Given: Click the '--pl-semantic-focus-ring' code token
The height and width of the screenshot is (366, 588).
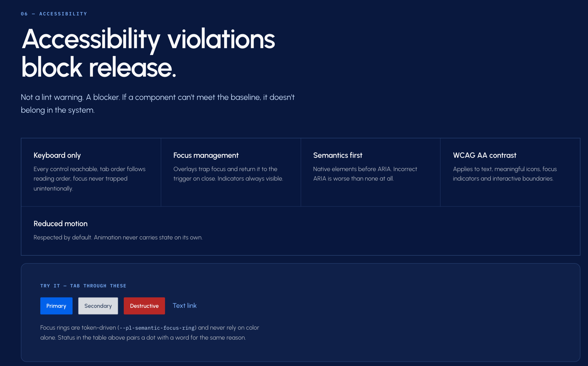Looking at the screenshot, I should [157, 328].
